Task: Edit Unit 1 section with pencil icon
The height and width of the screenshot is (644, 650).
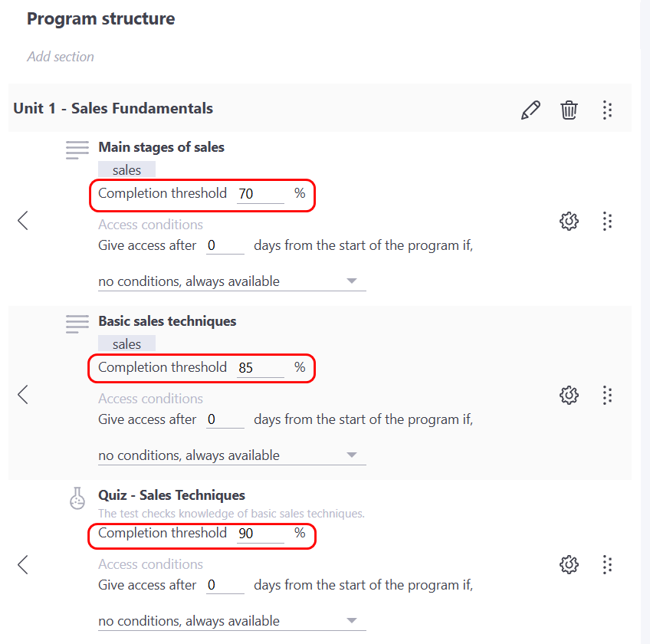Action: click(530, 110)
